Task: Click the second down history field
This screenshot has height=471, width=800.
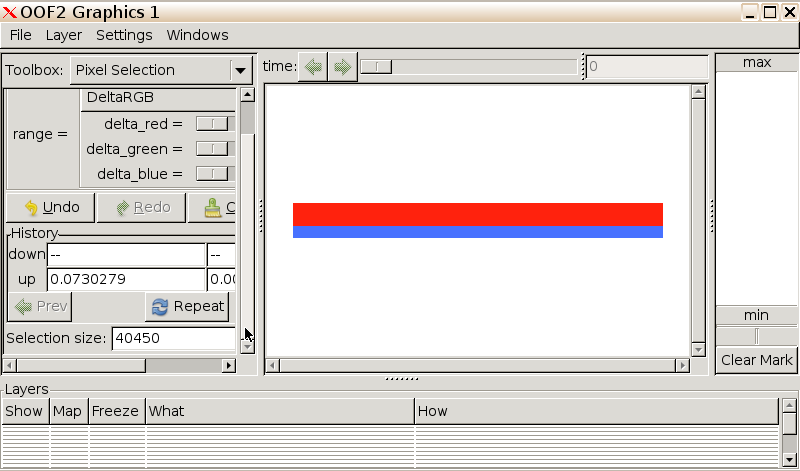Action: click(222, 254)
